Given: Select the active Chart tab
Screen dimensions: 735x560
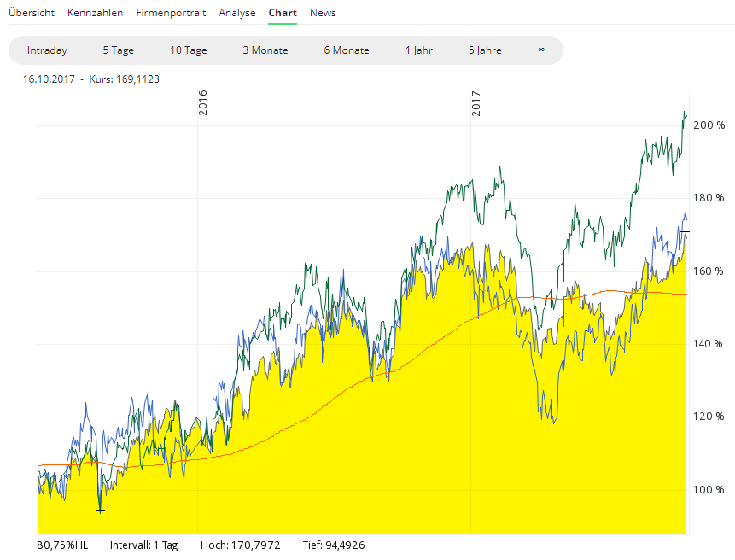Looking at the screenshot, I should click(x=283, y=13).
